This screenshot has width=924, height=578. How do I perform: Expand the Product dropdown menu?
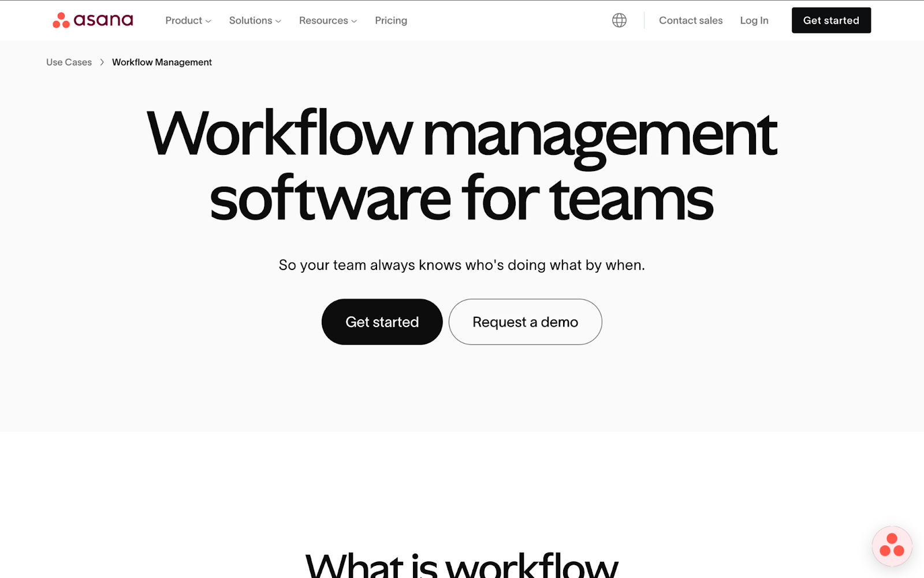[x=188, y=20]
